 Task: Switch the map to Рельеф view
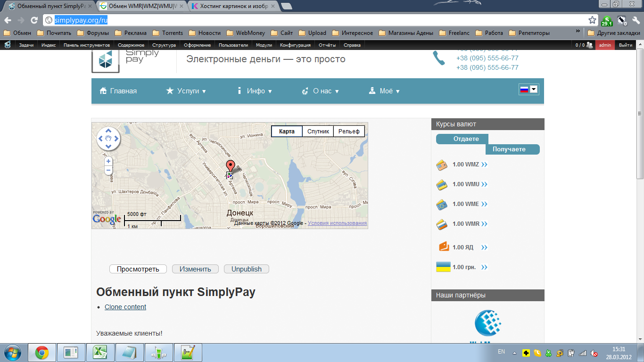point(349,131)
